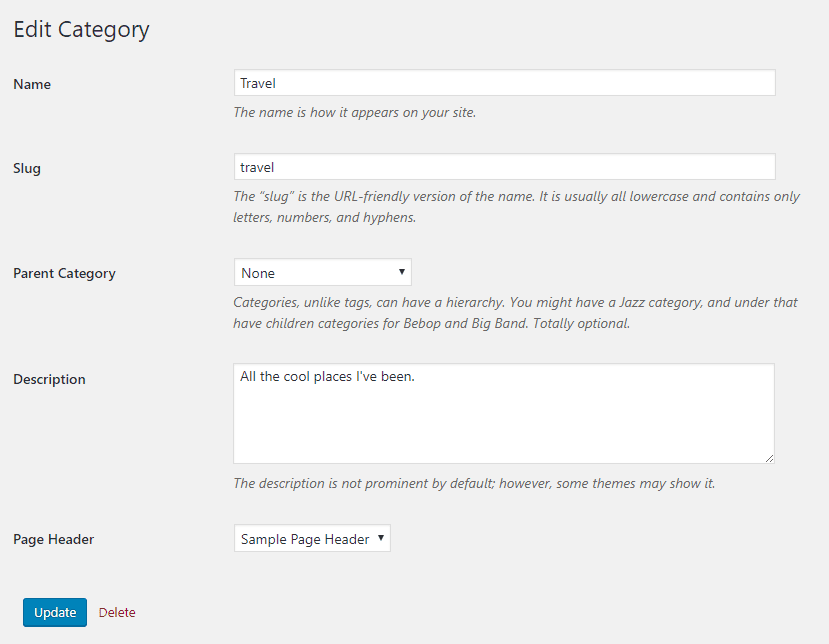This screenshot has height=644, width=829.
Task: Click the Name text field containing Travel
Action: click(x=504, y=83)
